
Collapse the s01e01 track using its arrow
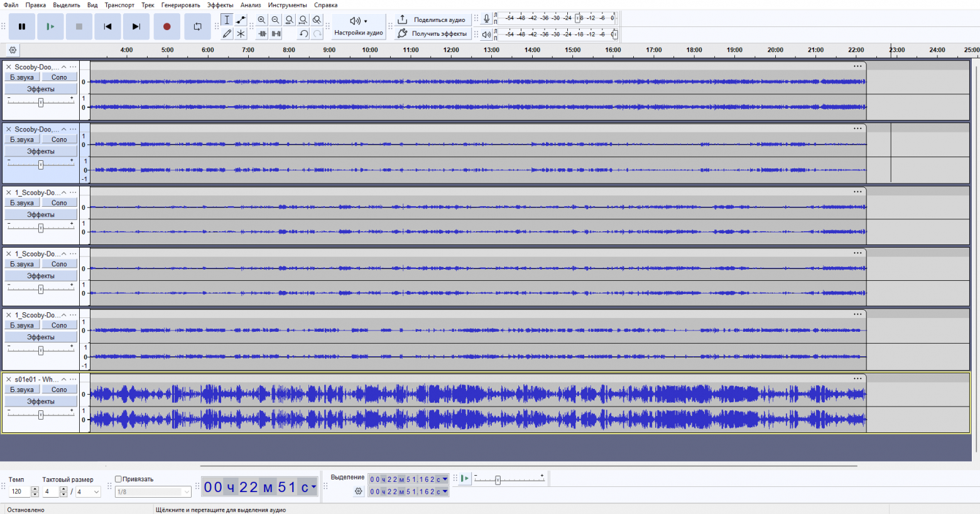[63, 380]
